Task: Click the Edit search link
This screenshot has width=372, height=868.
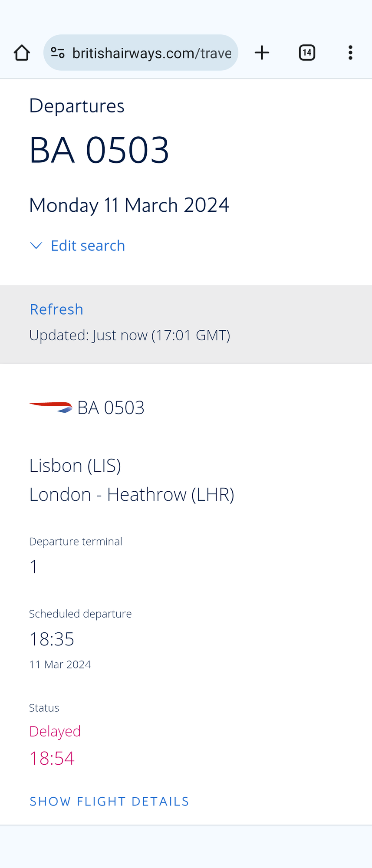Action: point(88,246)
